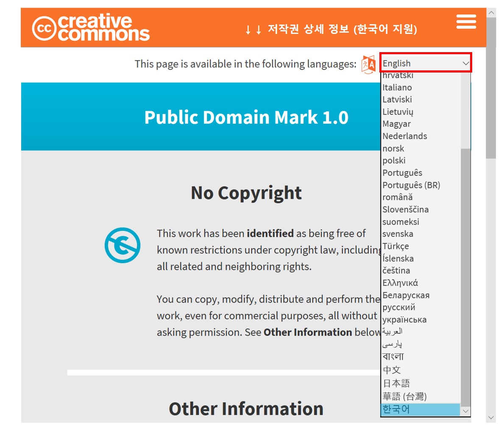This screenshot has height=435, width=504.
Task: Choose Íslenska language option
Action: (420, 259)
